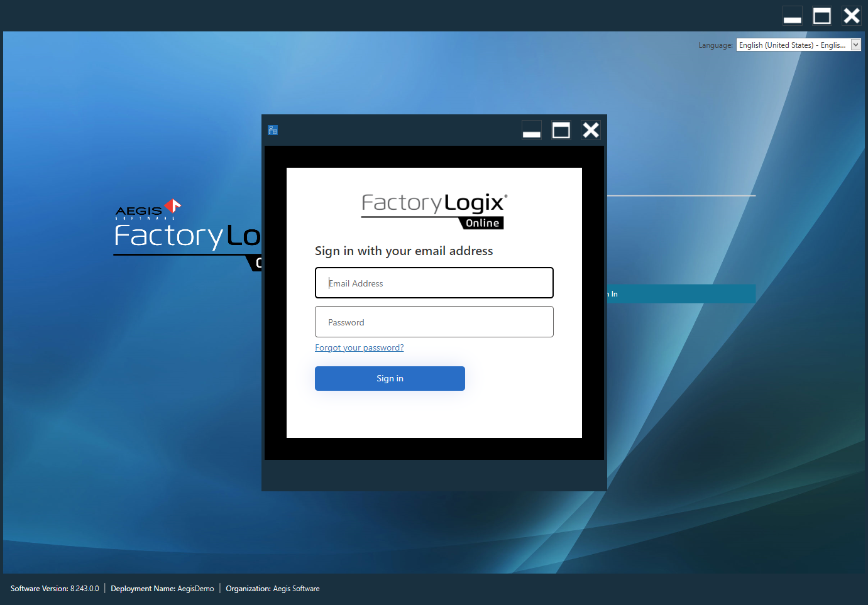Click the Organization Aegis Software status text
Screen dimensions: 868x605
click(x=273, y=589)
